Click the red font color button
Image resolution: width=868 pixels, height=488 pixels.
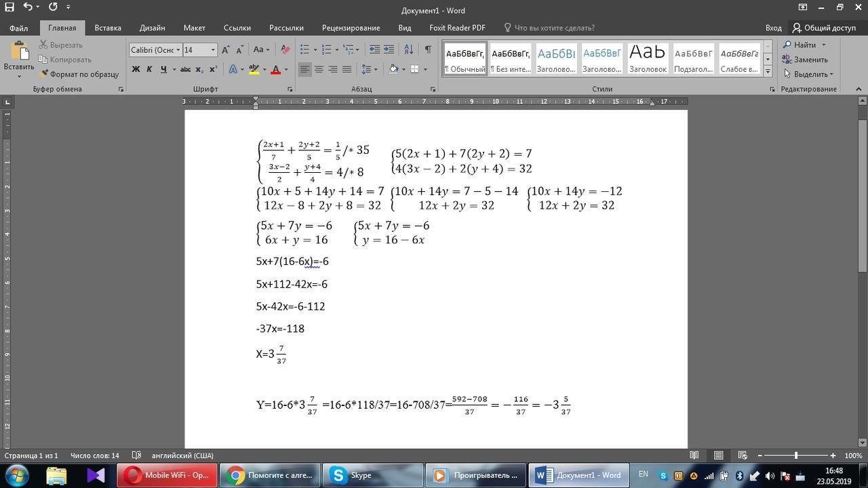(275, 69)
